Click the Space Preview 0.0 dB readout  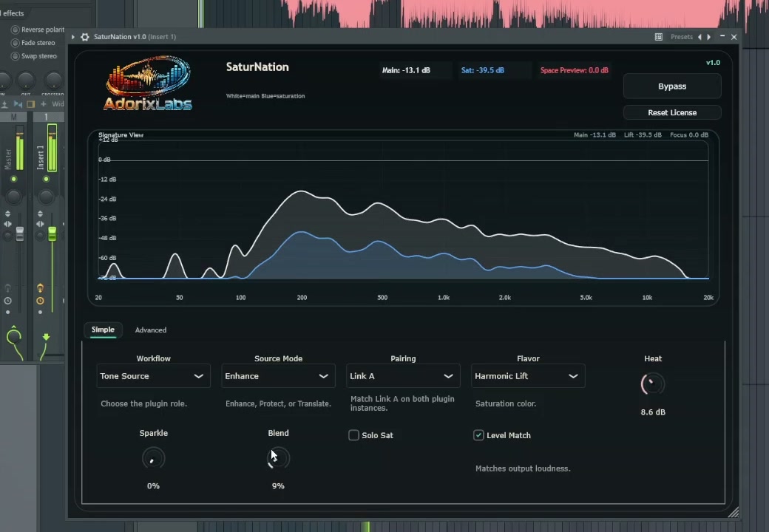click(x=575, y=70)
